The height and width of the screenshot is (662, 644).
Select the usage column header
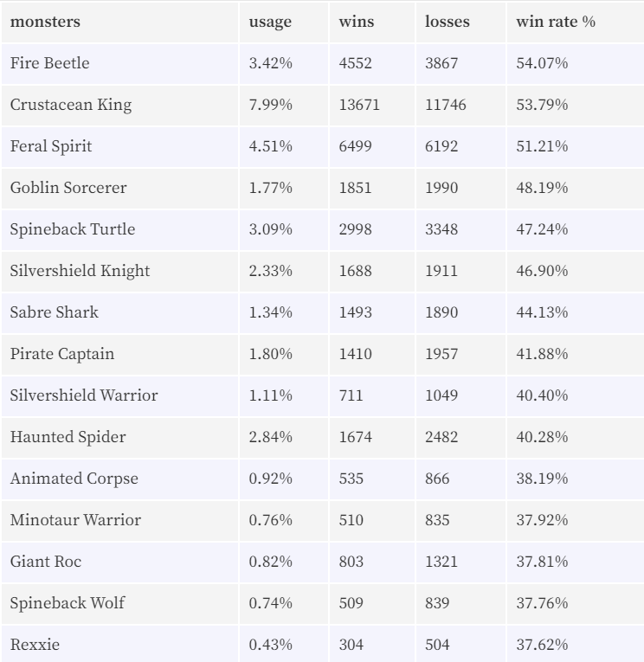pos(270,22)
